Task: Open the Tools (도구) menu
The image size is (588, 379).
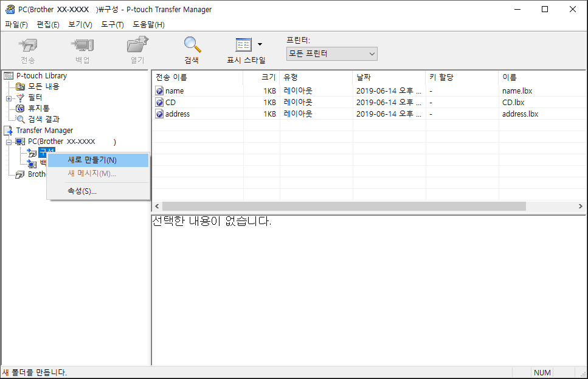Action: point(112,25)
